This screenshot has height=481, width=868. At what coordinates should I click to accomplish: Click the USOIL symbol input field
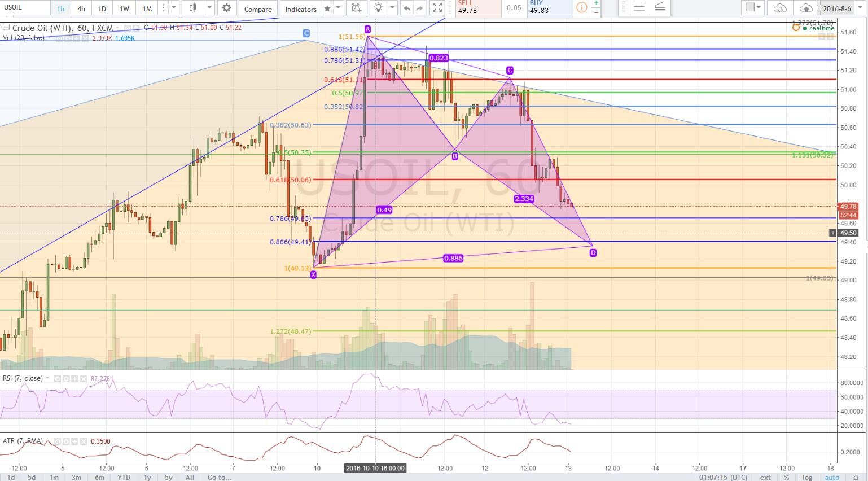25,8
